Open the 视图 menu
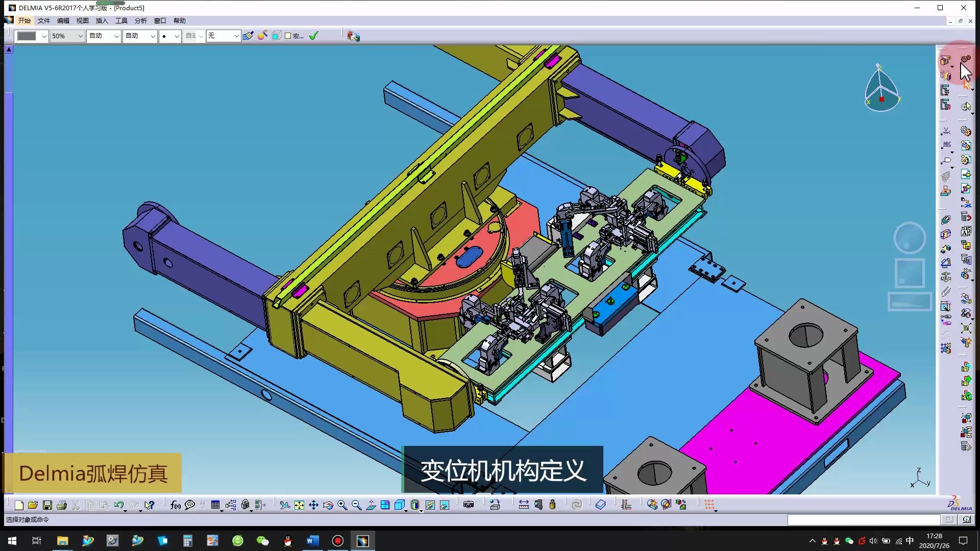This screenshot has height=551, width=980. 83,21
